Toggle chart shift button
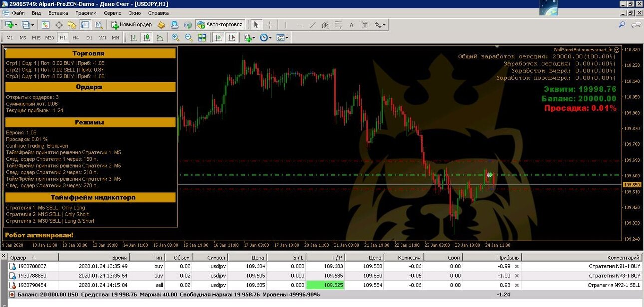Screen dimensions: 644x307 (232, 38)
